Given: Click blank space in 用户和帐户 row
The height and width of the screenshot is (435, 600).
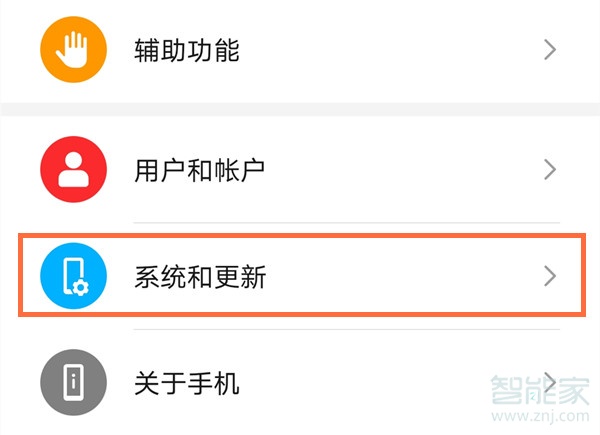Looking at the screenshot, I should 402,169.
